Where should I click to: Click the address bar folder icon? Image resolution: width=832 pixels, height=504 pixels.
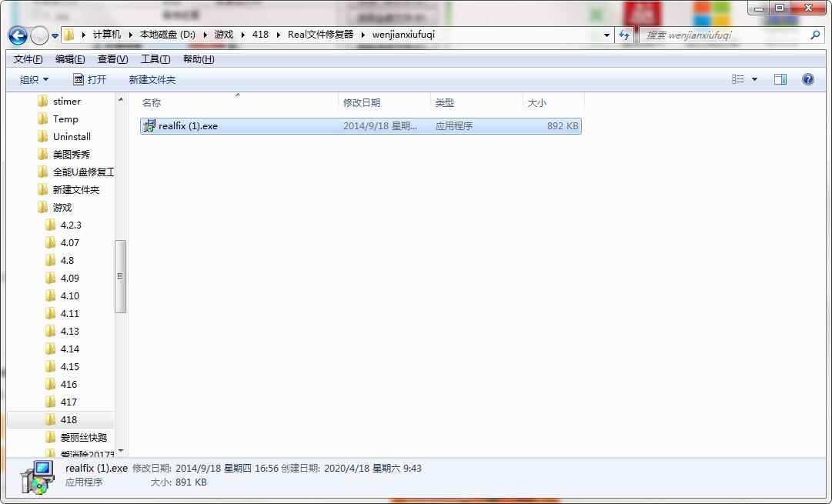coord(69,35)
